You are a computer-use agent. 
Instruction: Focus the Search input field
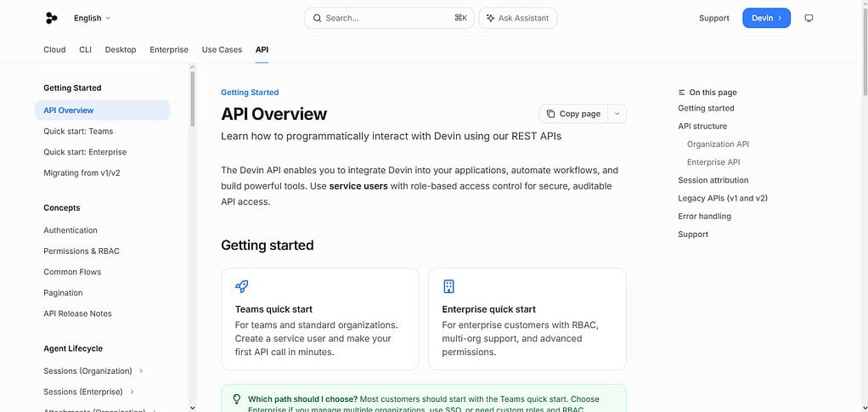pyautogui.click(x=389, y=19)
